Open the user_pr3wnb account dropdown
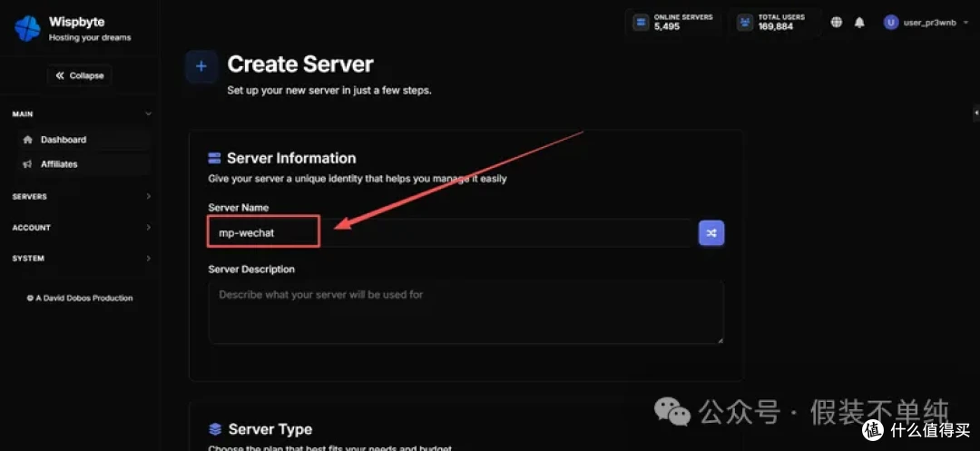The image size is (980, 451). (926, 23)
